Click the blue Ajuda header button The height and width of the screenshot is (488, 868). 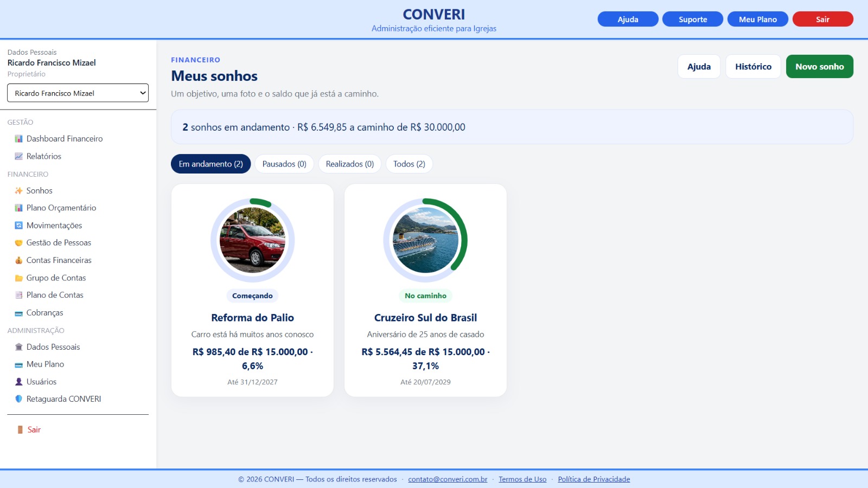point(628,19)
